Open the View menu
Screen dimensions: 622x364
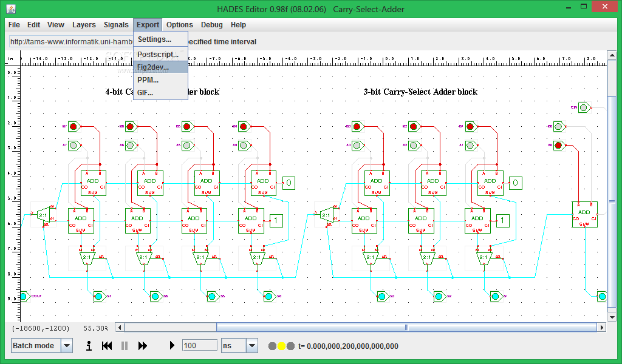55,24
